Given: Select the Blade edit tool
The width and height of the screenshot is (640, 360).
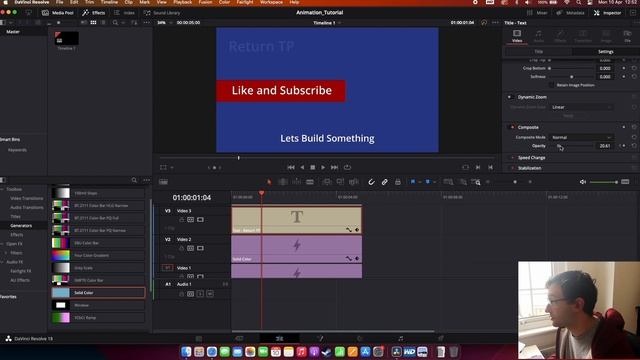Looking at the screenshot, I should coord(310,182).
